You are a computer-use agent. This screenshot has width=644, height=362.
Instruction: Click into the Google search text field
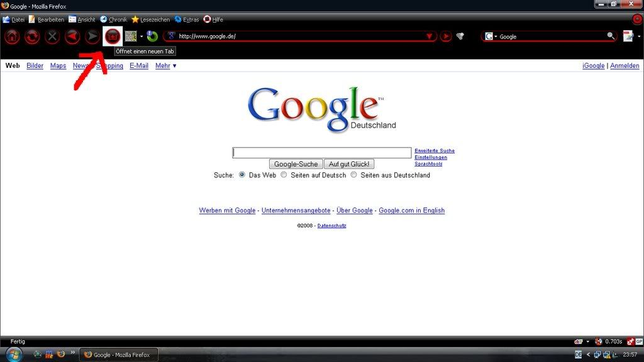321,153
